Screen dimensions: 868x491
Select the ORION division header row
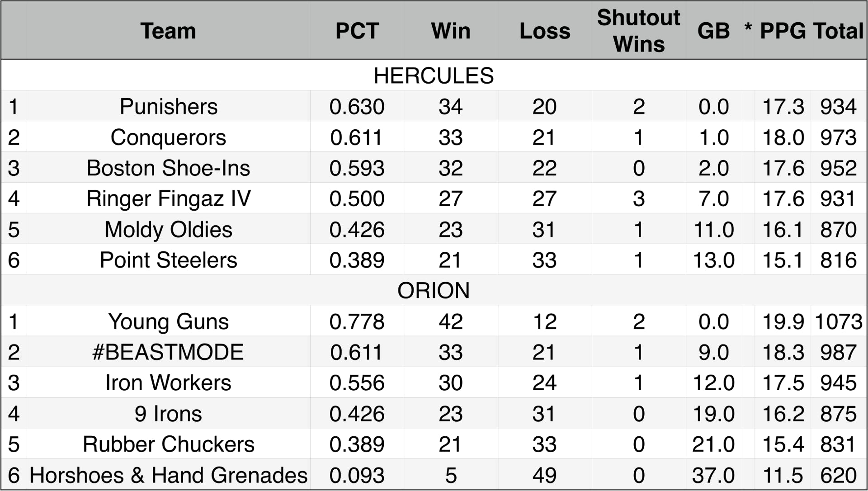(x=434, y=290)
